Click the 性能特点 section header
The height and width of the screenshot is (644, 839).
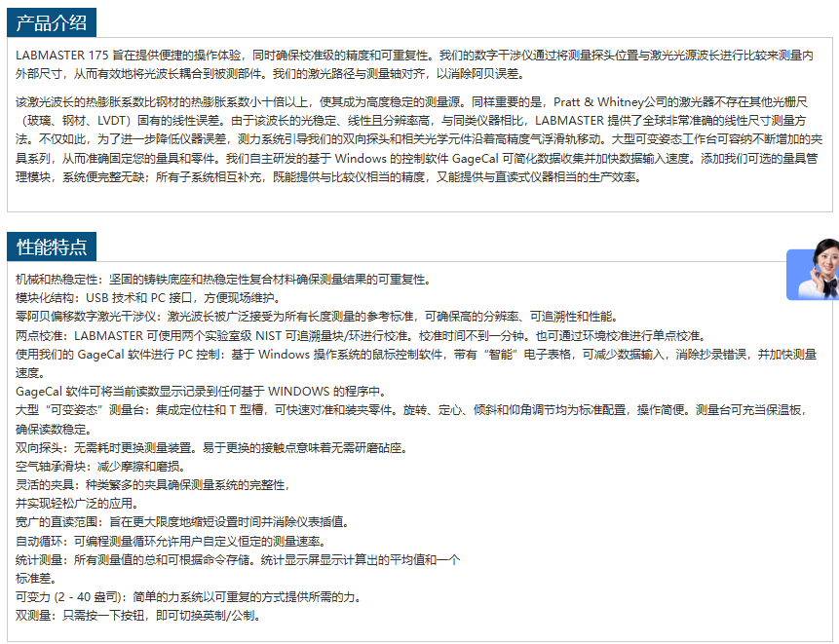pyautogui.click(x=52, y=246)
